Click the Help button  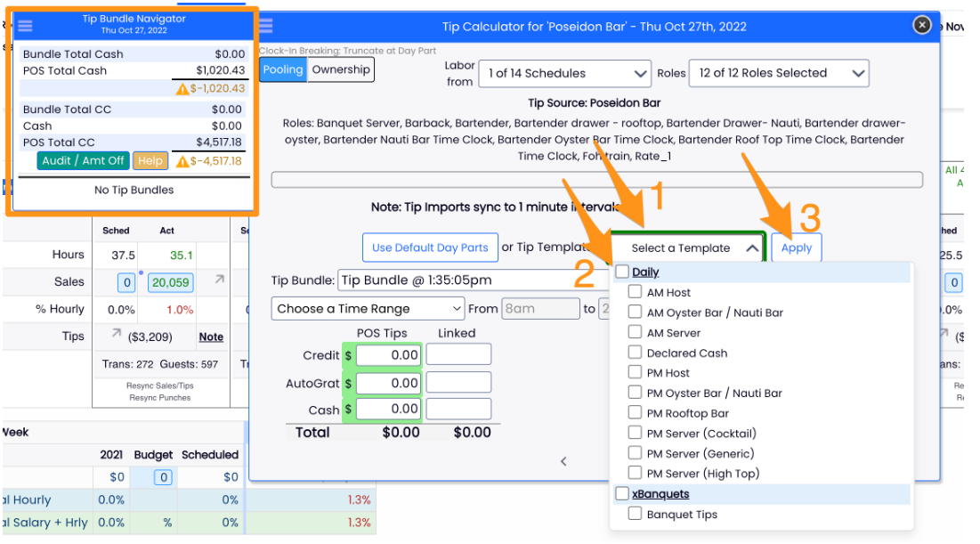pyautogui.click(x=150, y=160)
